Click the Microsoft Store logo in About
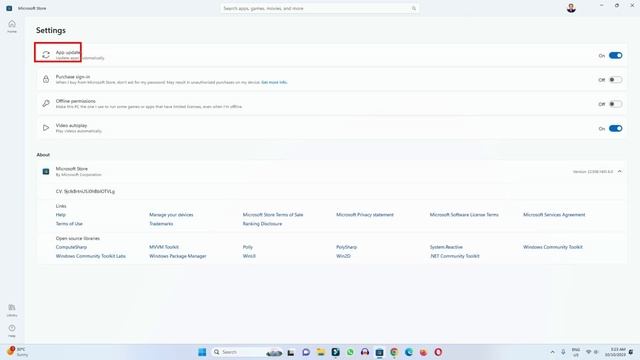This screenshot has height=360, width=640. pyautogui.click(x=46, y=171)
